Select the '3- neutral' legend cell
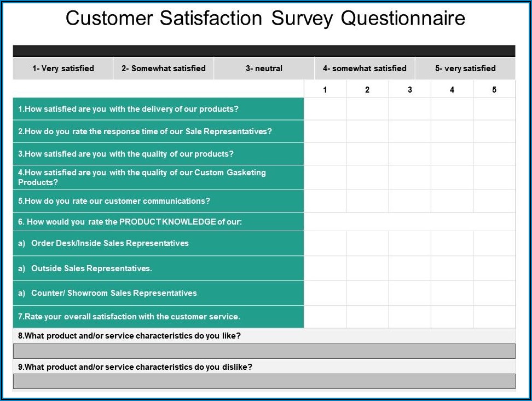This screenshot has height=401, width=532. click(x=264, y=68)
